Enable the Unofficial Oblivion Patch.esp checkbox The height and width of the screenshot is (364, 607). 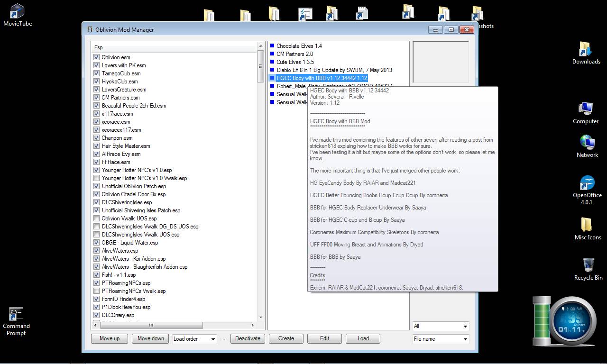click(96, 186)
